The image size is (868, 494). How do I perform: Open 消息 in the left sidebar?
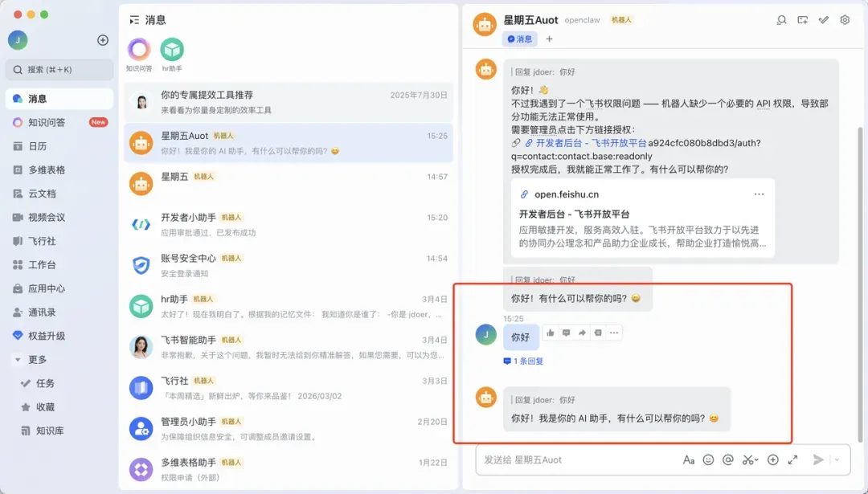tap(59, 99)
